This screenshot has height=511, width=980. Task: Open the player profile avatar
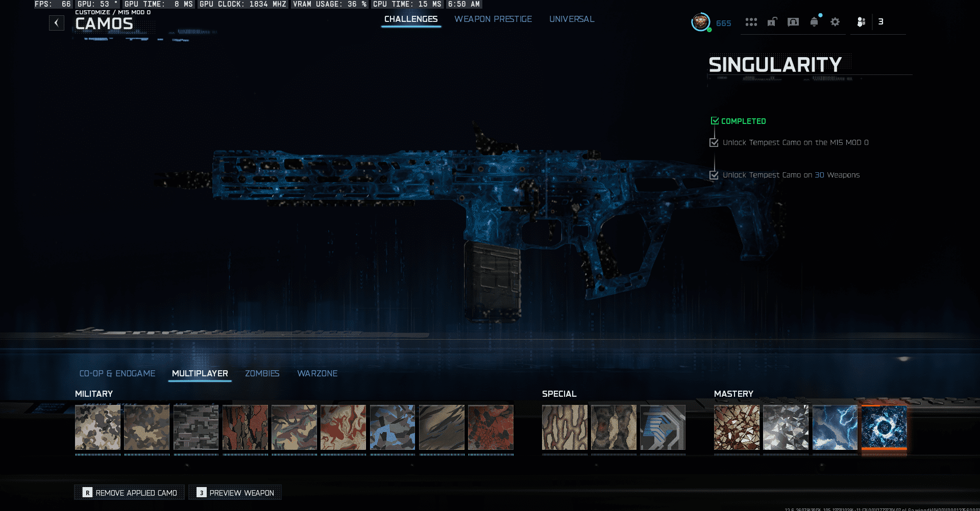pos(700,22)
